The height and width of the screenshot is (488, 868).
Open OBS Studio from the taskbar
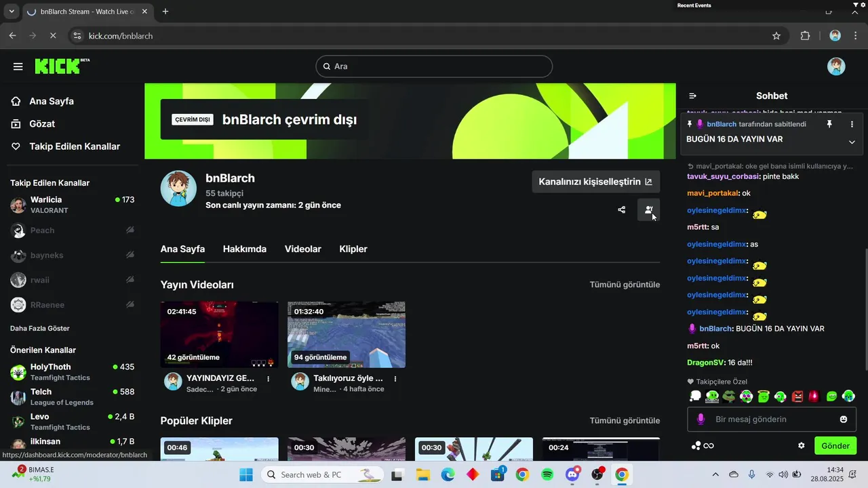pyautogui.click(x=597, y=474)
